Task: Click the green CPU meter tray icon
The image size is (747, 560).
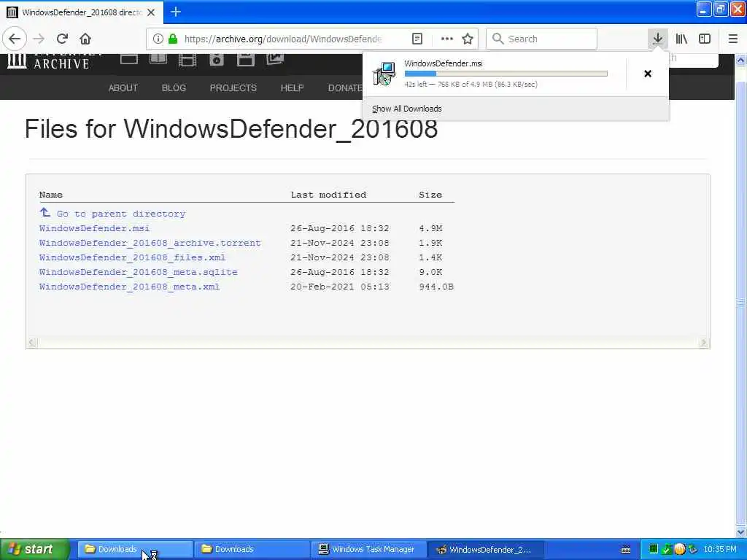Action: pos(654,549)
